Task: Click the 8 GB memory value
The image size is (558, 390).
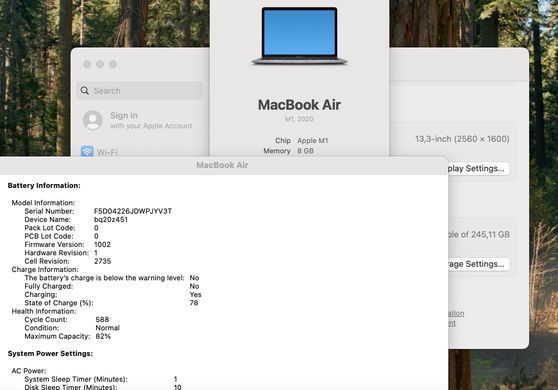Action: click(305, 151)
